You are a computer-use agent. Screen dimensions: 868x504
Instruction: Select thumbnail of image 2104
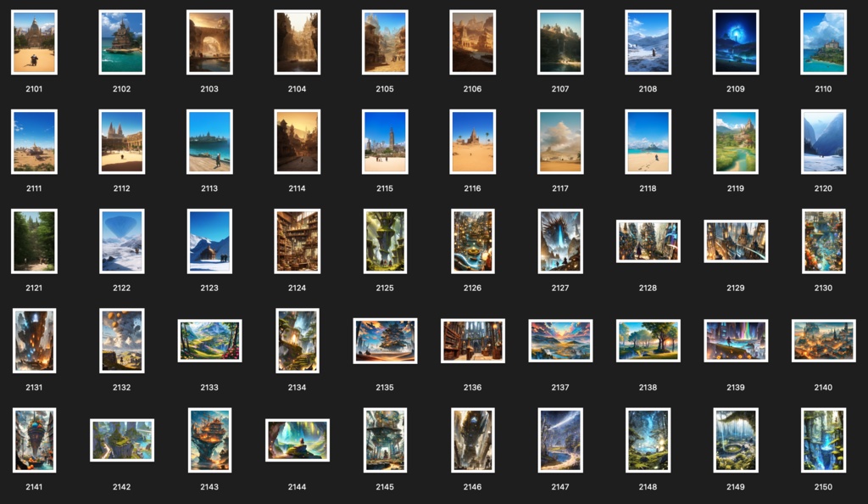(298, 42)
